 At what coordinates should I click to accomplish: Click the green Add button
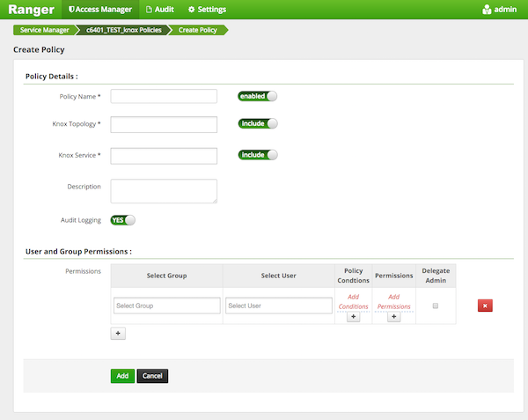pos(122,376)
